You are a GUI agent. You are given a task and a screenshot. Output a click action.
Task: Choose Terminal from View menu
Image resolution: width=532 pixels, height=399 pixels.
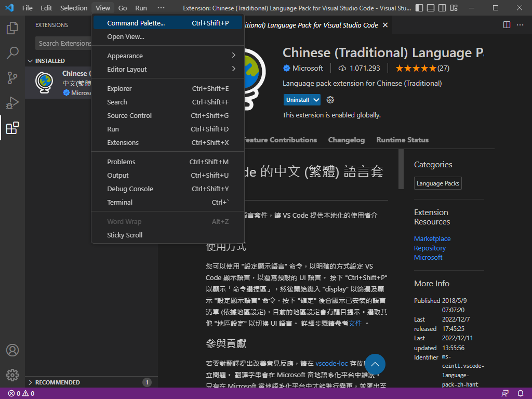coord(168,203)
